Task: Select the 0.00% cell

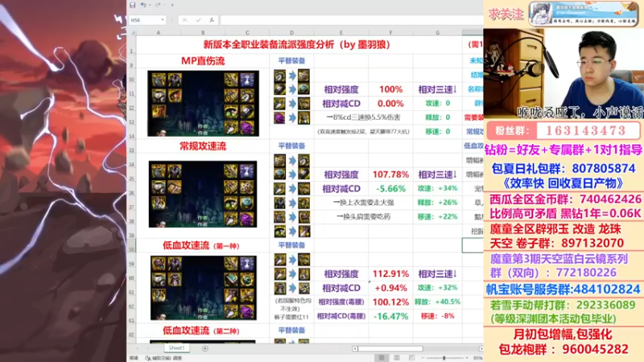Action: click(x=390, y=104)
